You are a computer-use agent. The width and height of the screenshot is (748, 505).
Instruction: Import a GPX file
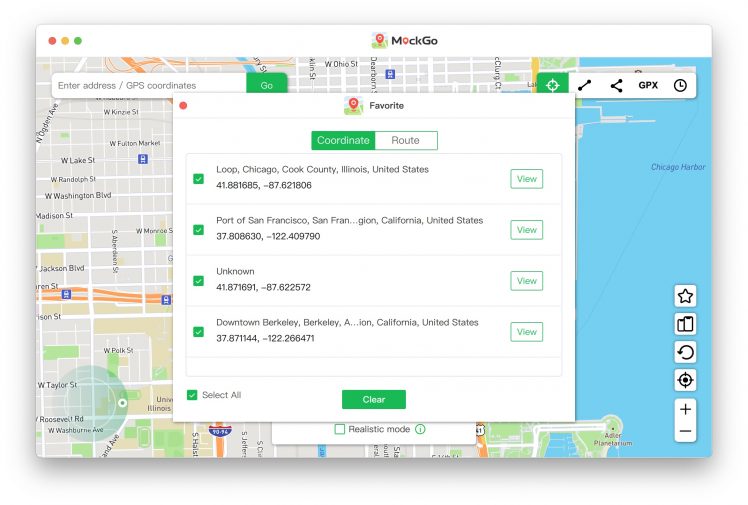(x=648, y=85)
